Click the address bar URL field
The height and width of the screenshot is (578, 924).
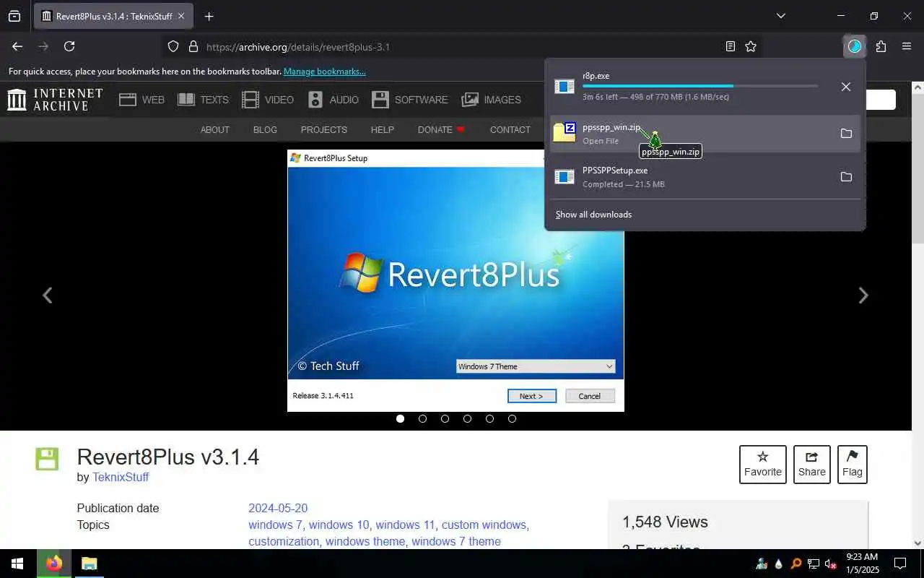pos(462,46)
